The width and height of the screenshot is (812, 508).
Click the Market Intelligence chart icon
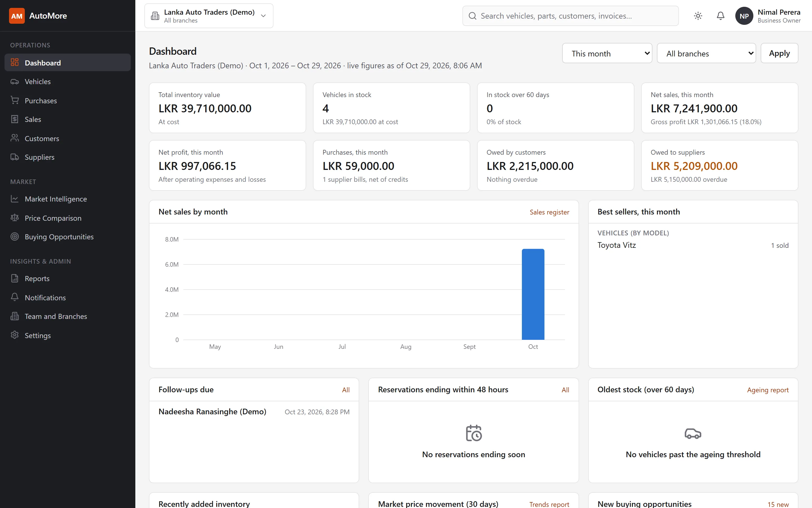click(x=14, y=199)
